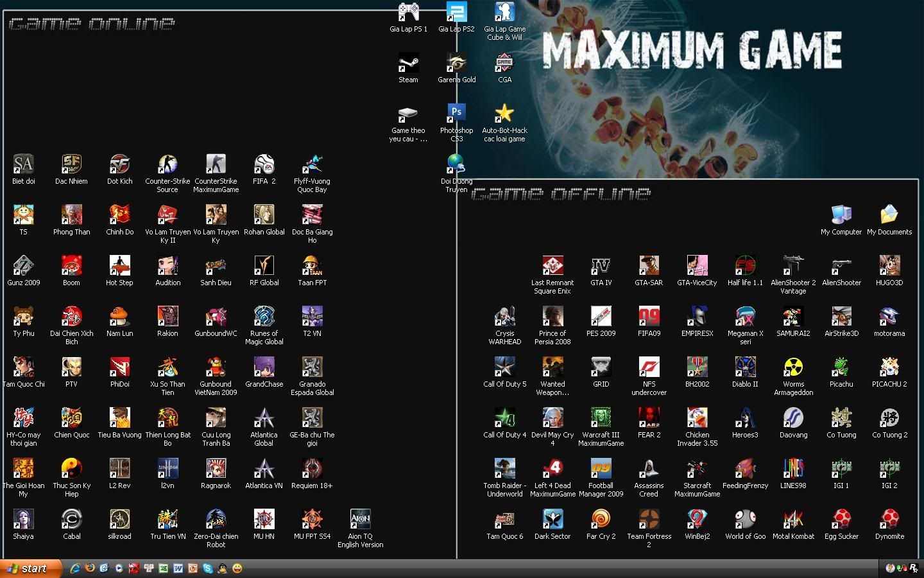The height and width of the screenshot is (578, 924).
Task: Open Rohan Global shortcut
Action: [x=264, y=215]
